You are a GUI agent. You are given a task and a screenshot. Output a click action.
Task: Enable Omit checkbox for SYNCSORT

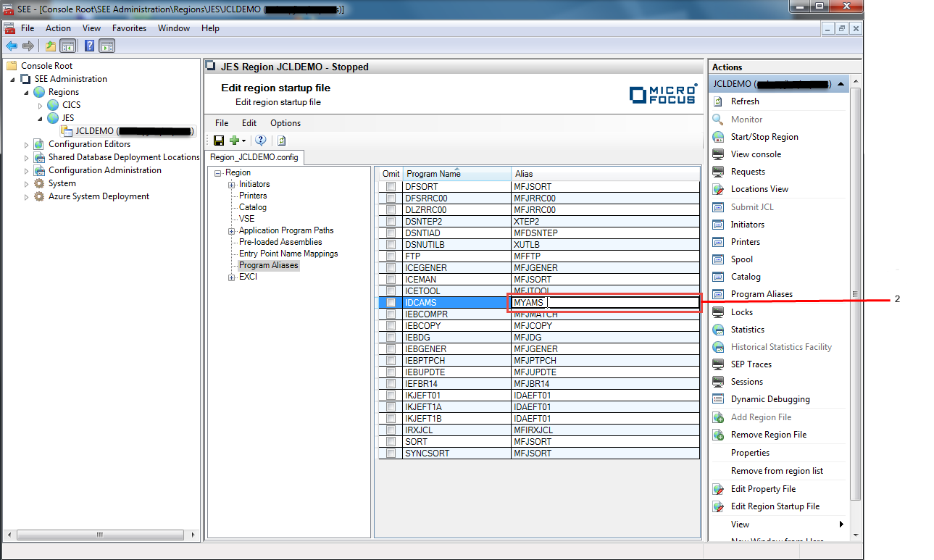(x=391, y=454)
